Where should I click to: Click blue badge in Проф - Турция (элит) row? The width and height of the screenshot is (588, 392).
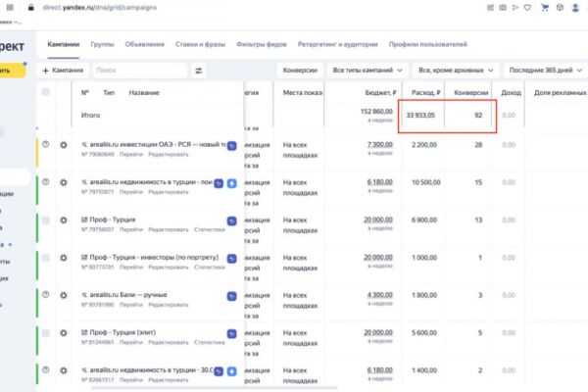(x=231, y=333)
